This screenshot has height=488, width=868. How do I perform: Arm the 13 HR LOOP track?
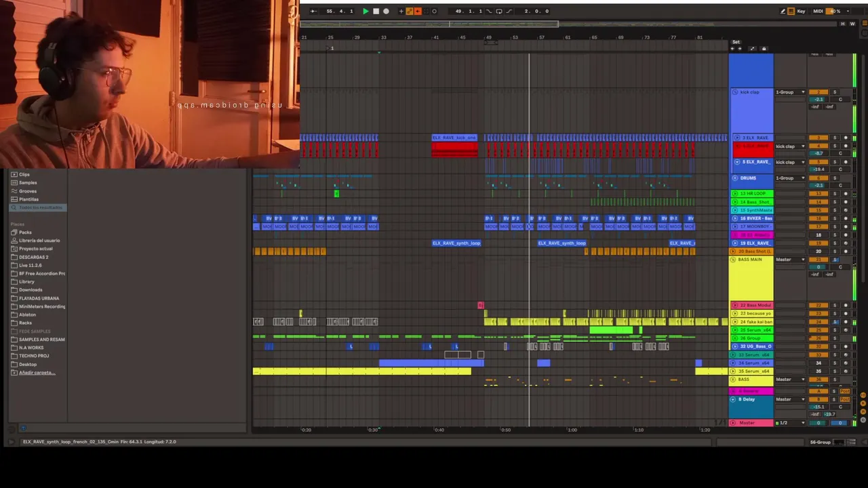click(x=845, y=194)
